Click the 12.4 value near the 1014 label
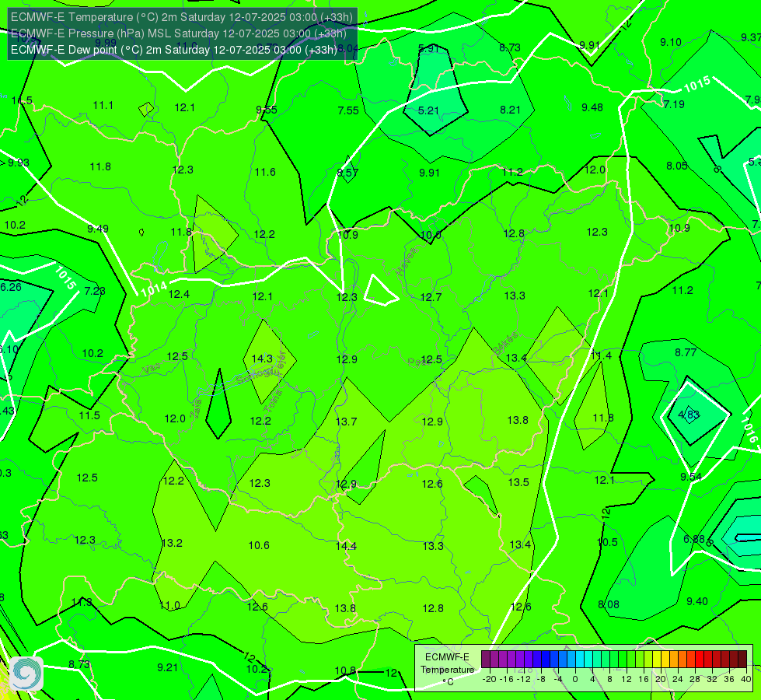The height and width of the screenshot is (700, 761). click(179, 294)
